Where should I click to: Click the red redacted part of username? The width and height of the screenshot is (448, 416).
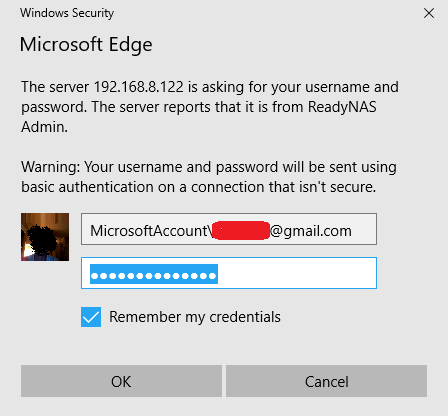[x=241, y=230]
